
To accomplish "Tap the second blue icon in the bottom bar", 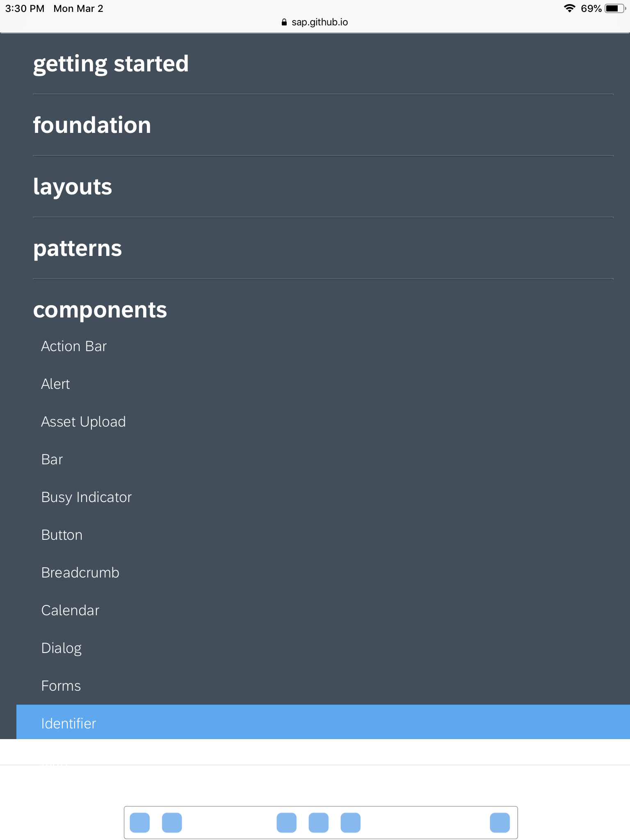I will (x=172, y=822).
